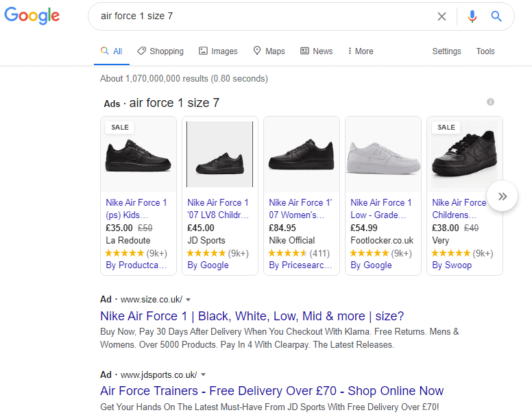Click By Productca… comparison link

[x=136, y=265]
